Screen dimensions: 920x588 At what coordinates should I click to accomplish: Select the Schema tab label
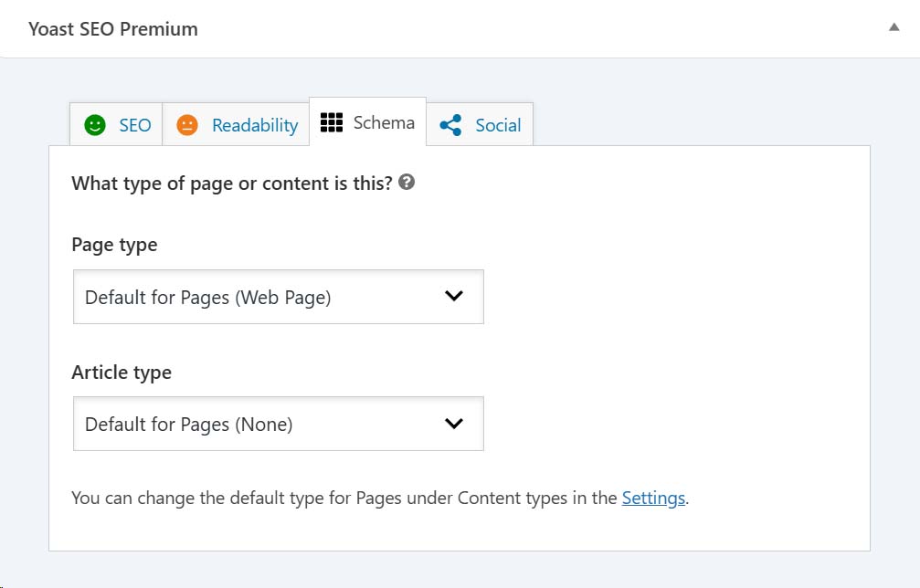pos(384,122)
